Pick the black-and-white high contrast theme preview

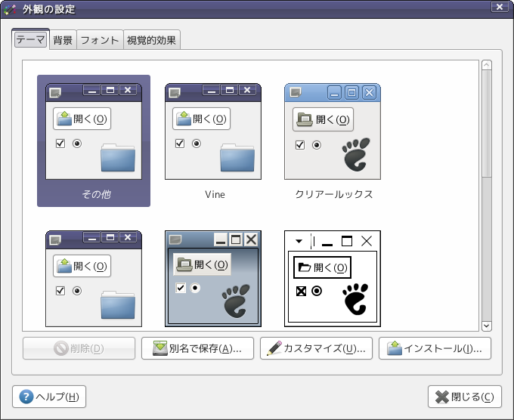[x=333, y=279]
